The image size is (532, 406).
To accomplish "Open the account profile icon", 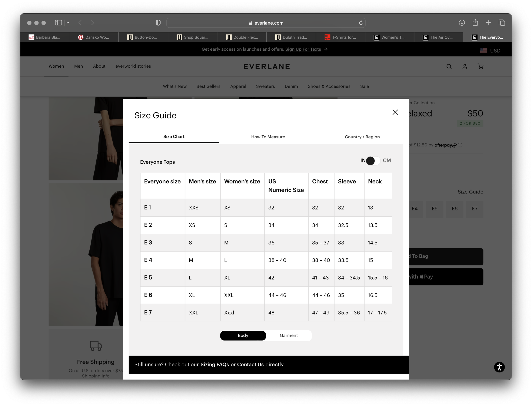I will point(465,67).
